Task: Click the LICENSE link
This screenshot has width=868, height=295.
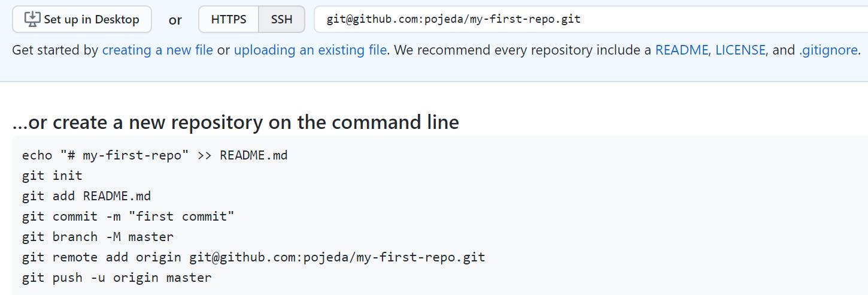Action: (740, 50)
